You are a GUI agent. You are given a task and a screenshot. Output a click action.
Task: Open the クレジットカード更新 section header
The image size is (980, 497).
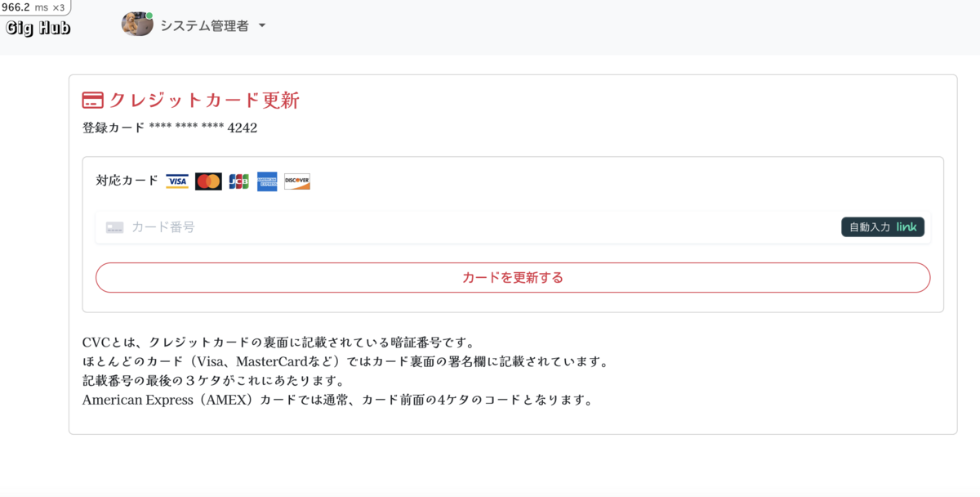204,100
